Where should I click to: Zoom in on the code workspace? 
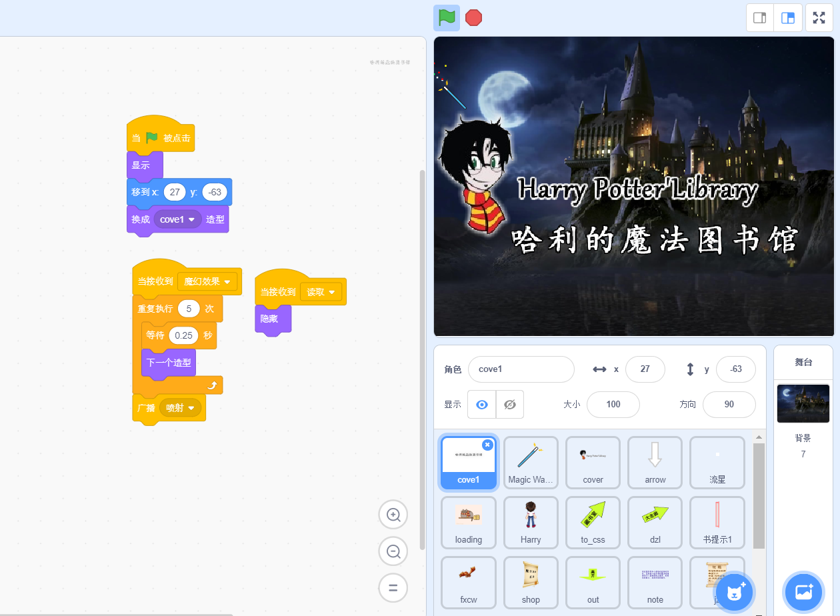(393, 515)
